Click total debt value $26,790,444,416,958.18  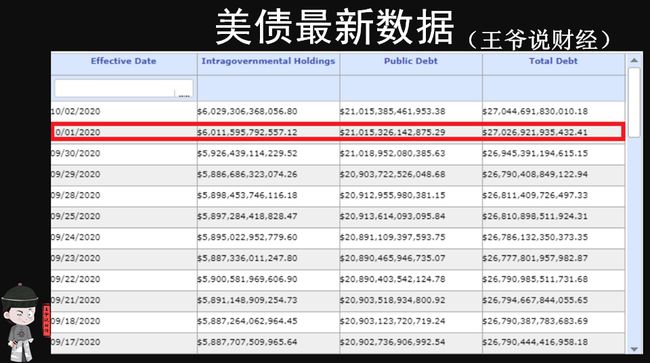pyautogui.click(x=535, y=342)
